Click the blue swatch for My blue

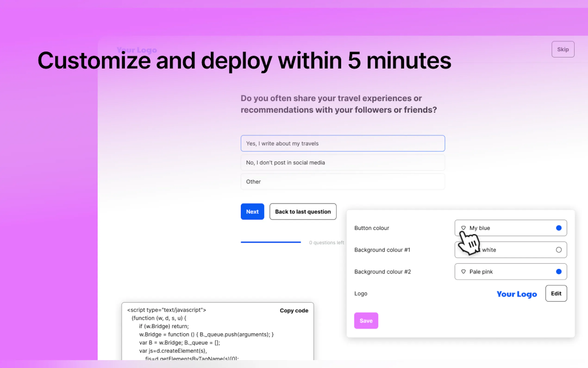tap(558, 228)
